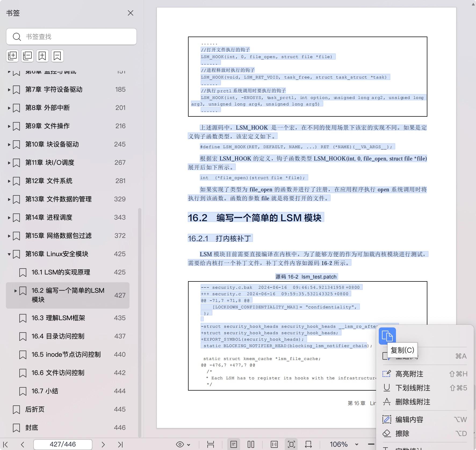
Task: Click the 书签查找 search field
Action: [71, 37]
